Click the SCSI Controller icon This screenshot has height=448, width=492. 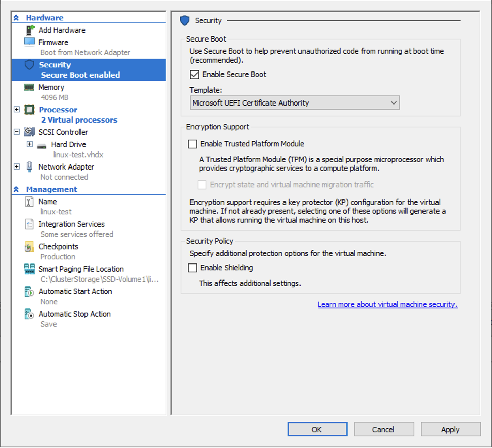point(29,132)
